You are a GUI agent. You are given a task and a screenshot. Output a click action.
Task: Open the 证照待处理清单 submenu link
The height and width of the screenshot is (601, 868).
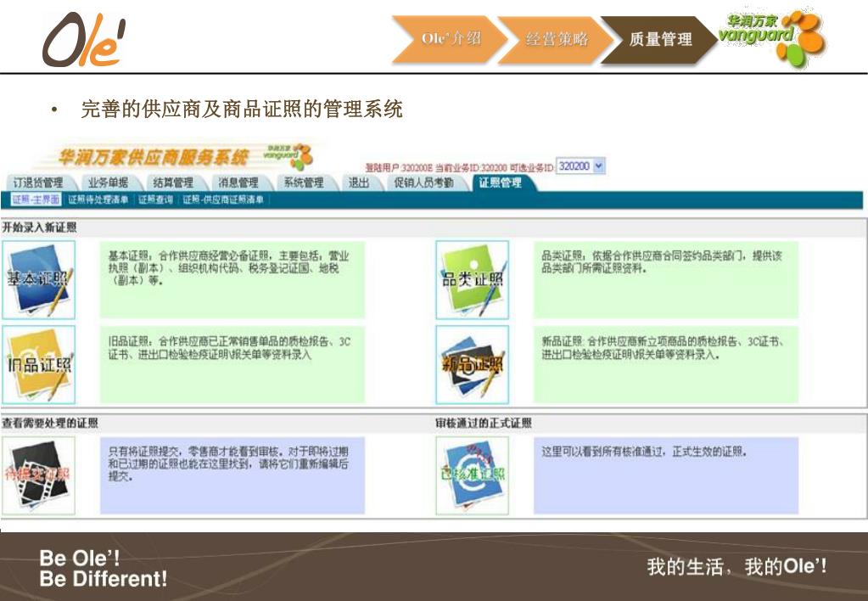tap(98, 199)
